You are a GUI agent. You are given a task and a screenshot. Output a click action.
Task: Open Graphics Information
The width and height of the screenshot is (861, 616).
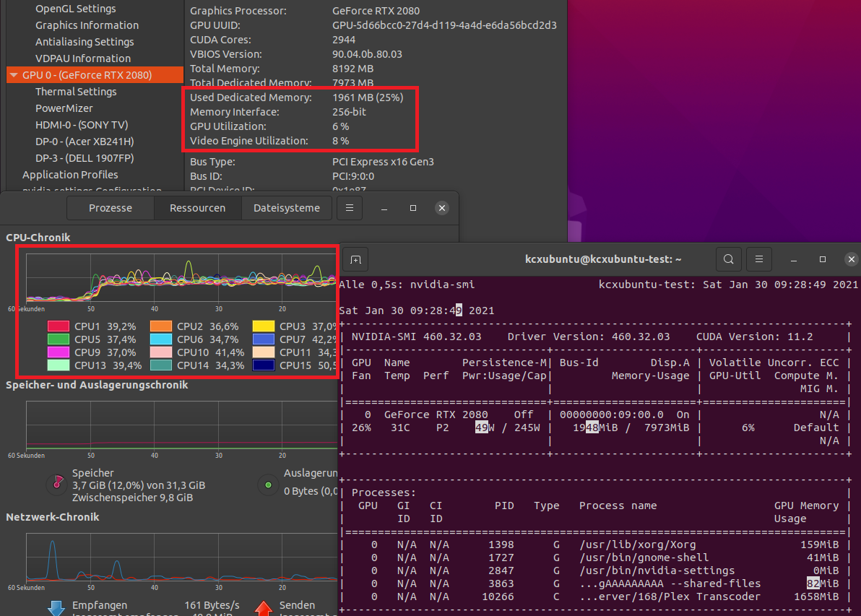tap(87, 25)
